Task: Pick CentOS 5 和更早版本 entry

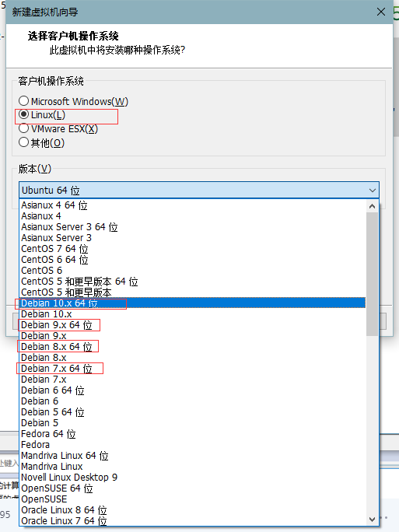Action: (x=193, y=292)
